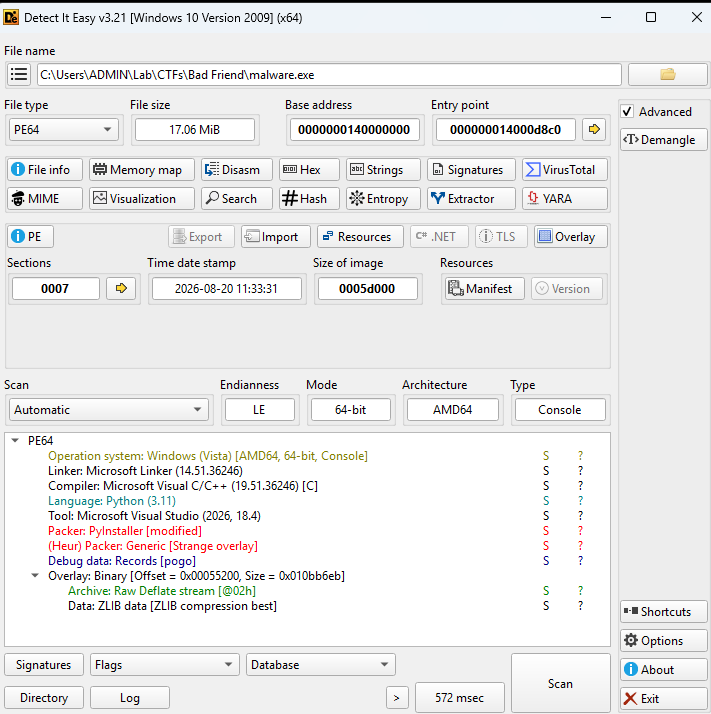The height and width of the screenshot is (714, 711).
Task: Open the YARA scanner
Action: point(565,199)
